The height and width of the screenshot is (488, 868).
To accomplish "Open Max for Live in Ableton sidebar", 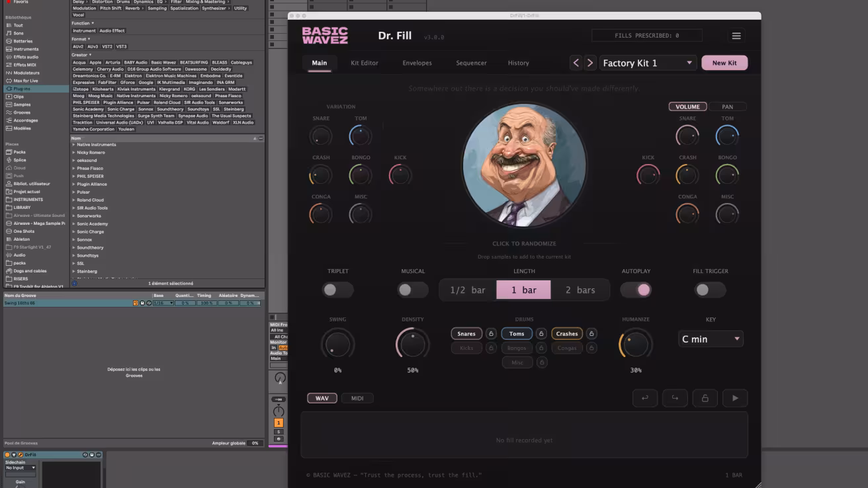I will click(x=26, y=81).
